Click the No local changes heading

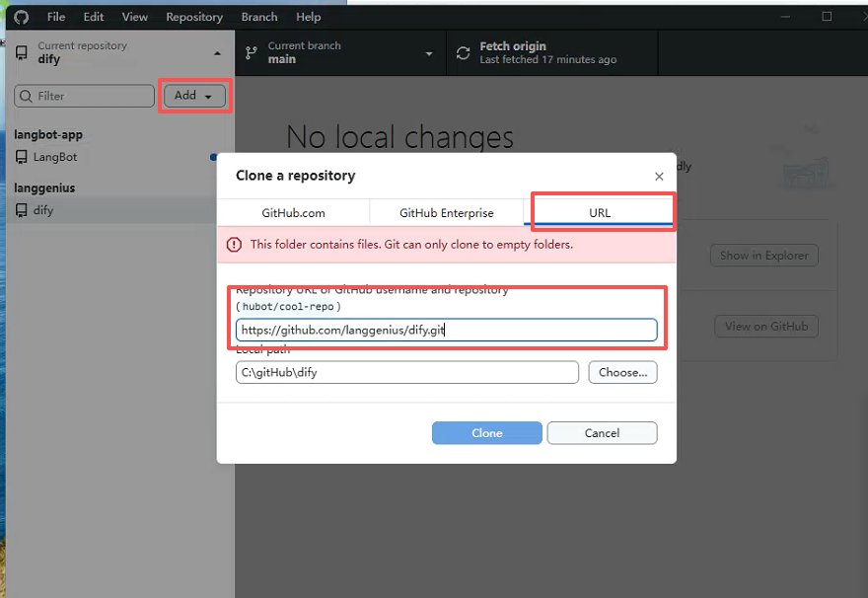(399, 137)
